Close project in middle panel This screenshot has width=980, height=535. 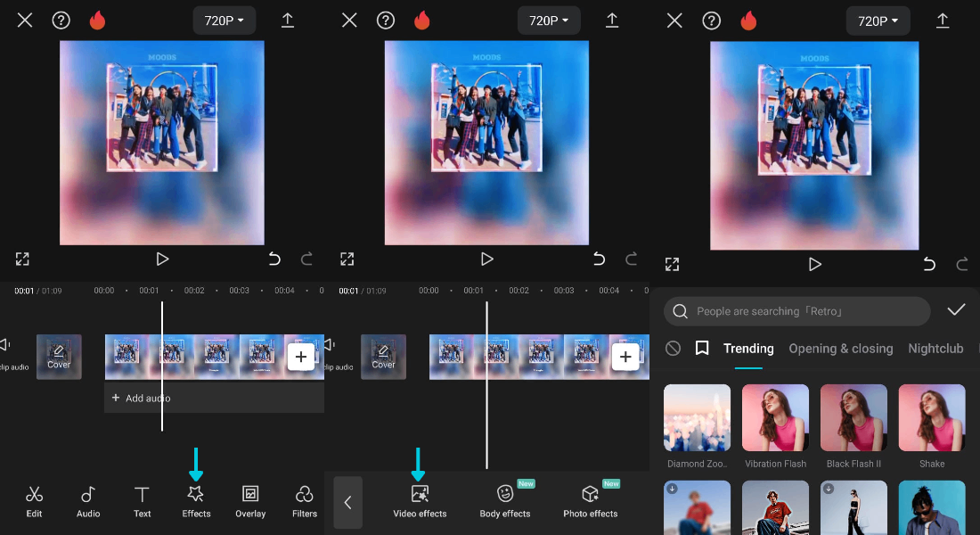[x=349, y=21]
